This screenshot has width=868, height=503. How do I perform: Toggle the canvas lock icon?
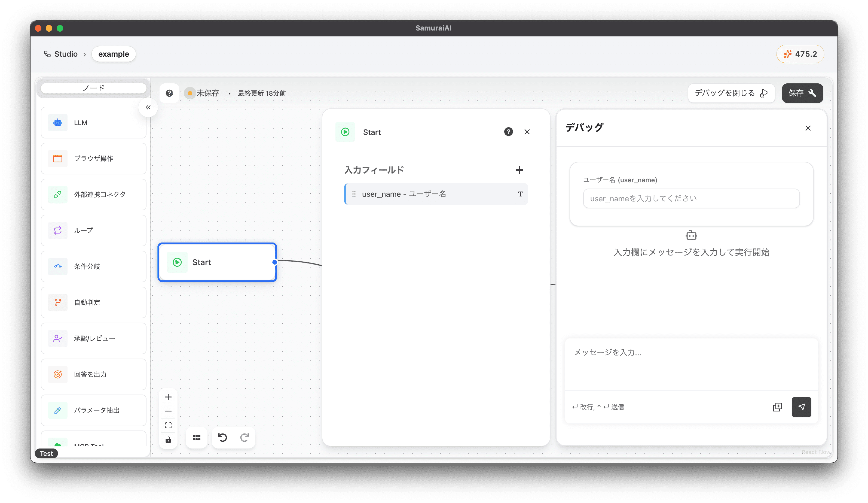point(168,440)
